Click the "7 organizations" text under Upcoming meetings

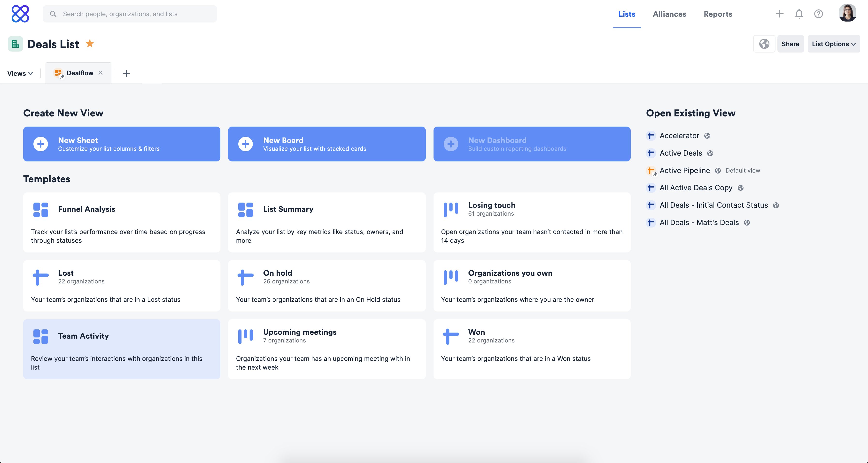pos(284,341)
